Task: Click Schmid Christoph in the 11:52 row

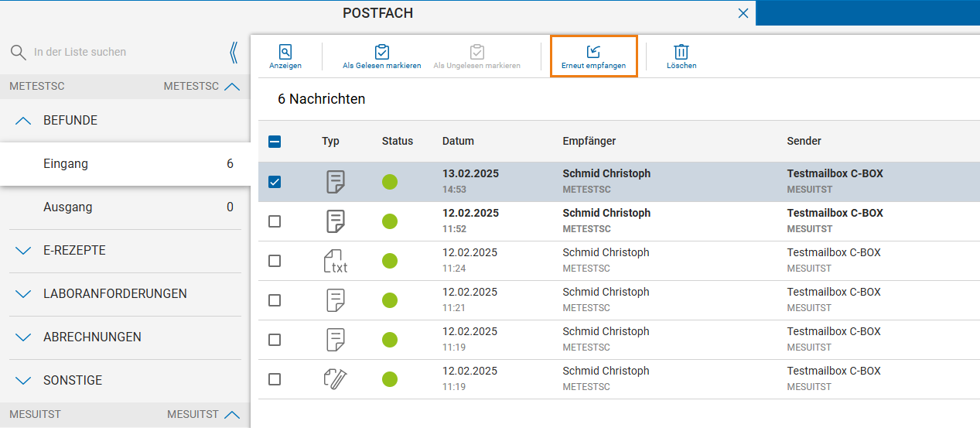Action: pos(606,214)
